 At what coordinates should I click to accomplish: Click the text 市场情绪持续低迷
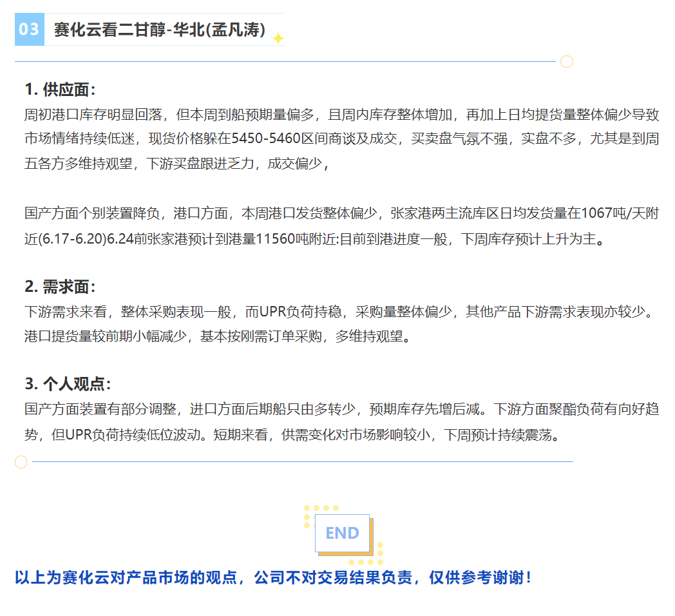[x=80, y=139]
